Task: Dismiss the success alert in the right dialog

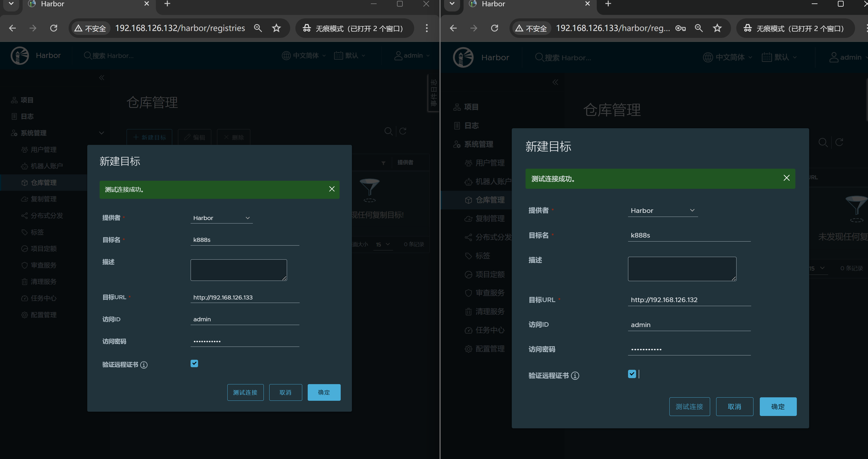Action: 786,178
